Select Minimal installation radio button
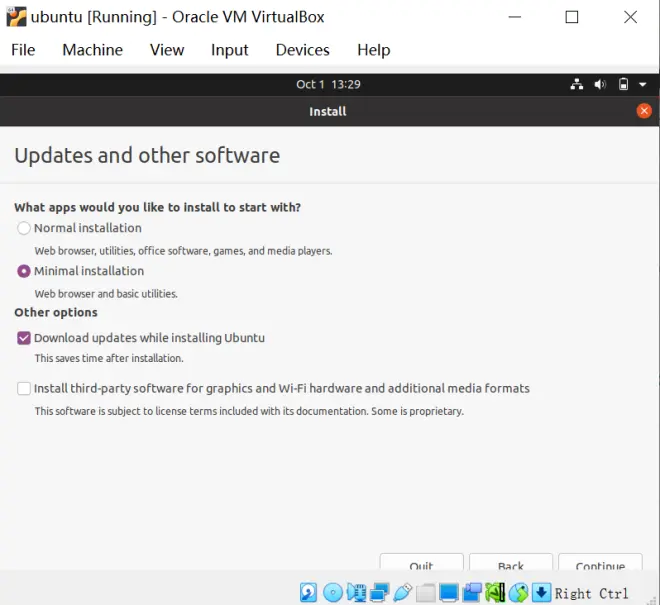The image size is (660, 605). pos(24,271)
